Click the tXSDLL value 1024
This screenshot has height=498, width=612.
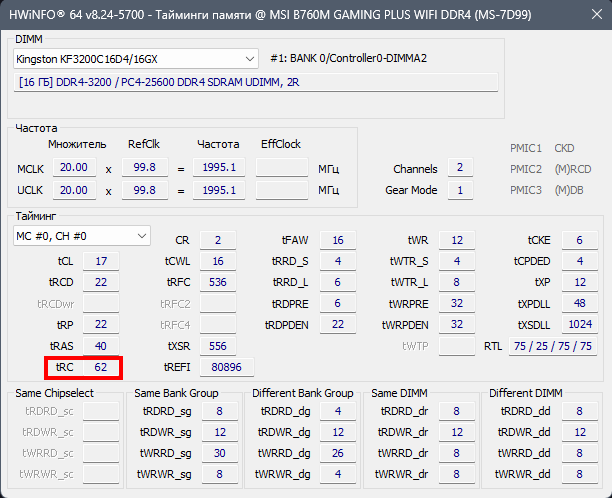[x=580, y=324]
